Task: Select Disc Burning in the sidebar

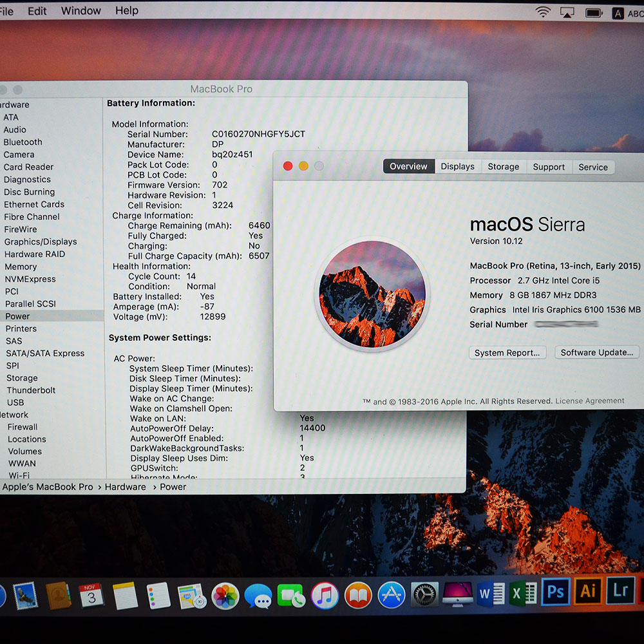Action: pyautogui.click(x=30, y=192)
